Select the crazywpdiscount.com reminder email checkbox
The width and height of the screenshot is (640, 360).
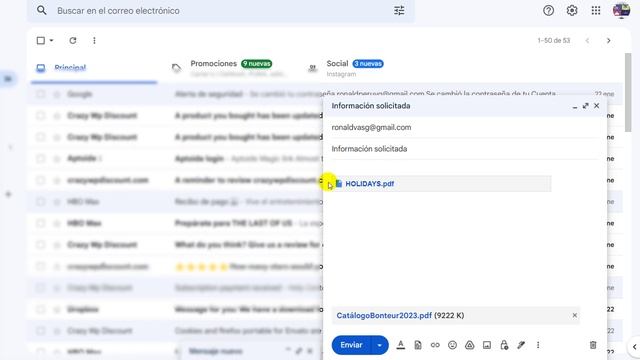(x=40, y=180)
